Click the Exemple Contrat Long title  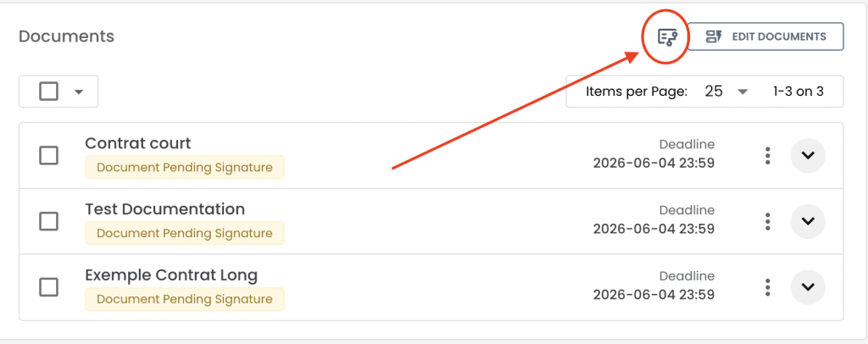pyautogui.click(x=171, y=275)
